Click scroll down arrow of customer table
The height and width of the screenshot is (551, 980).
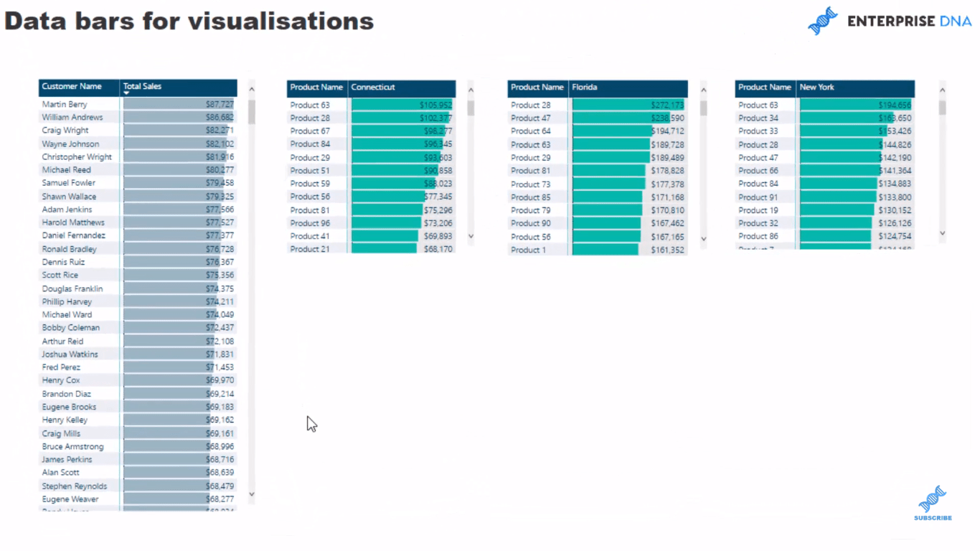252,494
